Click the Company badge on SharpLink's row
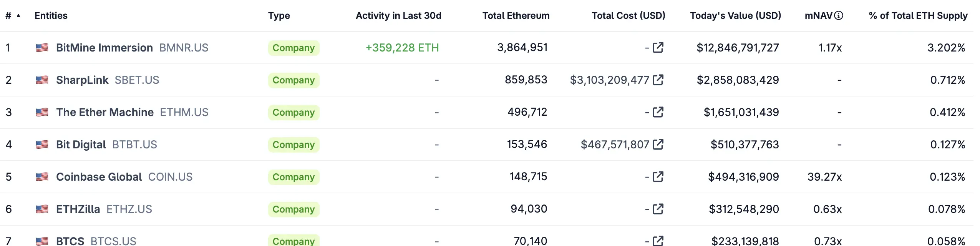Screen dimensions: 980x246 293,80
